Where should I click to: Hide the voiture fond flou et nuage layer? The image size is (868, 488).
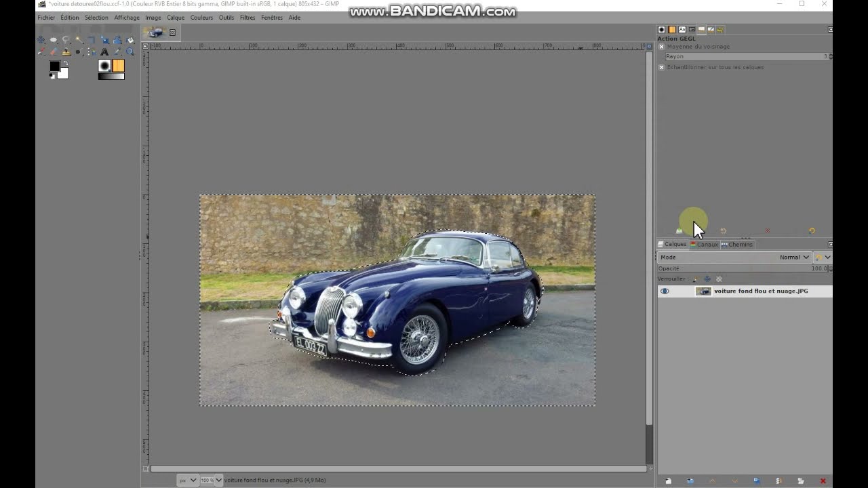pos(665,291)
